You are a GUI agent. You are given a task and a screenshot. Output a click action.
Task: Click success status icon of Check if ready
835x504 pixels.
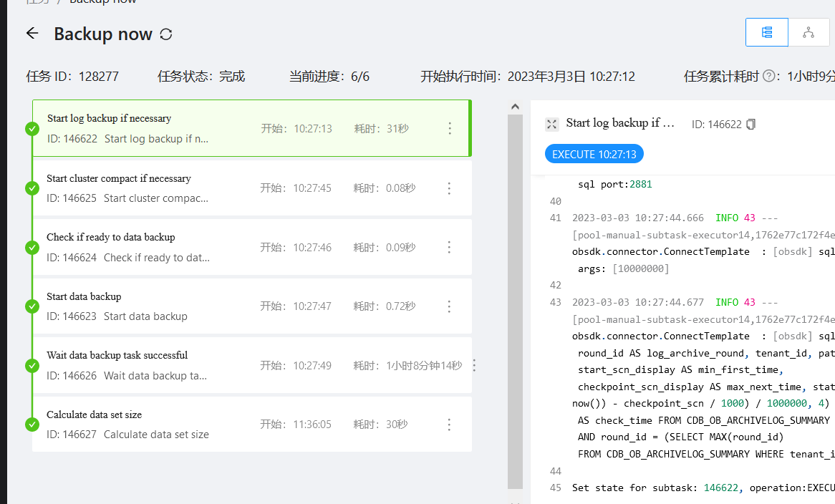(x=32, y=248)
